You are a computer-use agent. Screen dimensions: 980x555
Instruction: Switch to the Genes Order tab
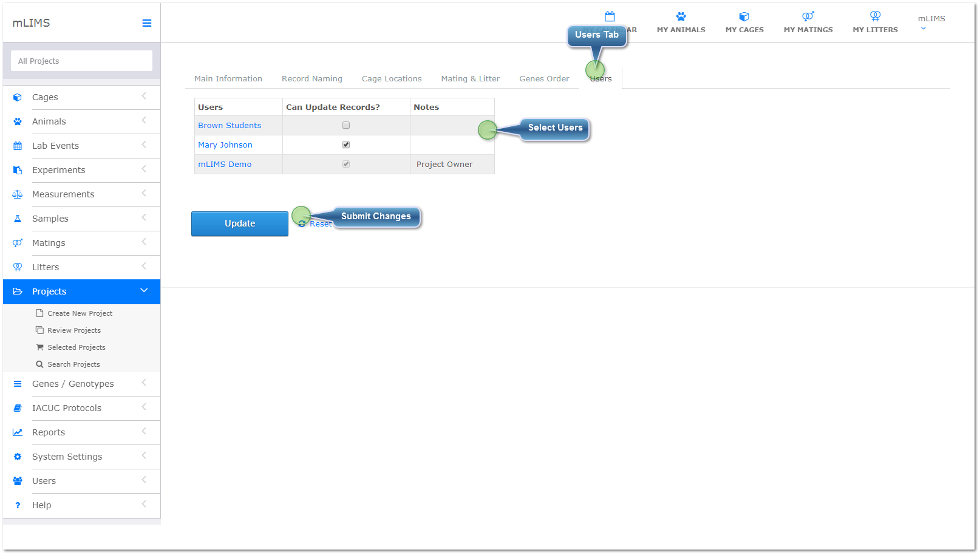tap(544, 79)
